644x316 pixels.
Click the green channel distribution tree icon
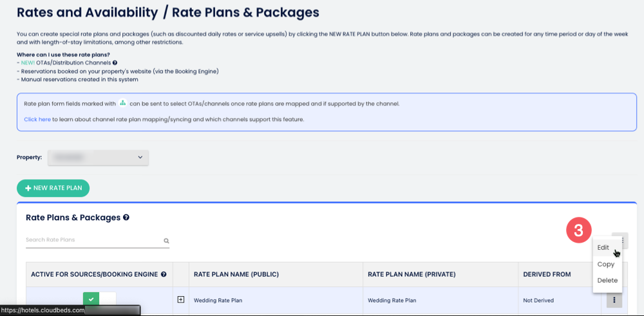123,103
